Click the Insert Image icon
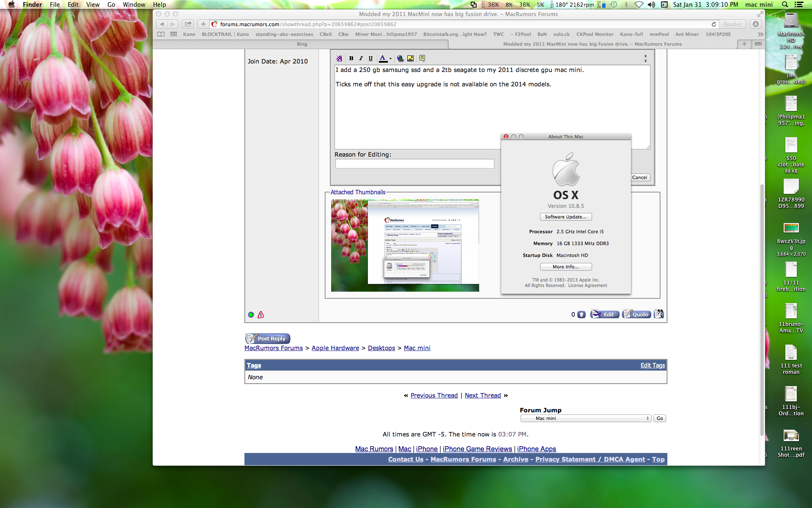812x508 pixels. pos(410,58)
